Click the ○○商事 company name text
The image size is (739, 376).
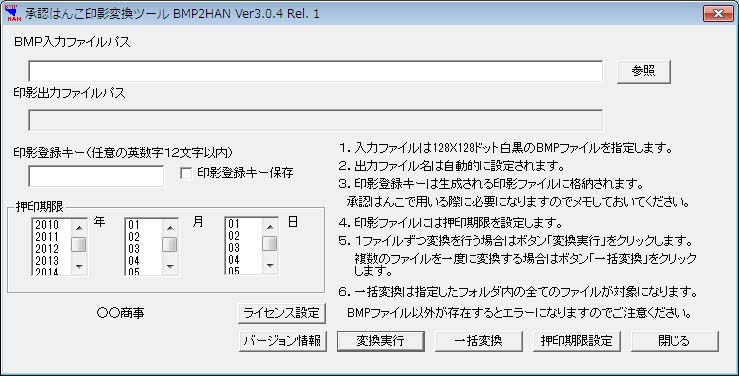coord(121,313)
